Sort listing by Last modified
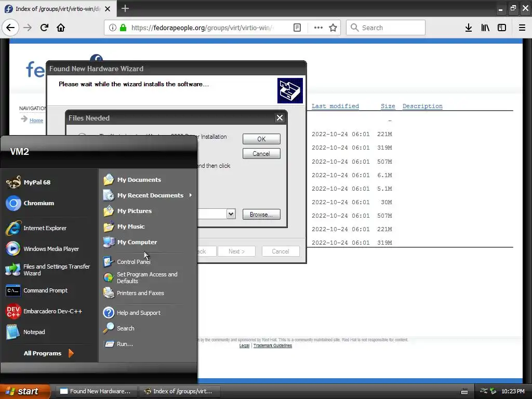The width and height of the screenshot is (532, 399). (335, 106)
